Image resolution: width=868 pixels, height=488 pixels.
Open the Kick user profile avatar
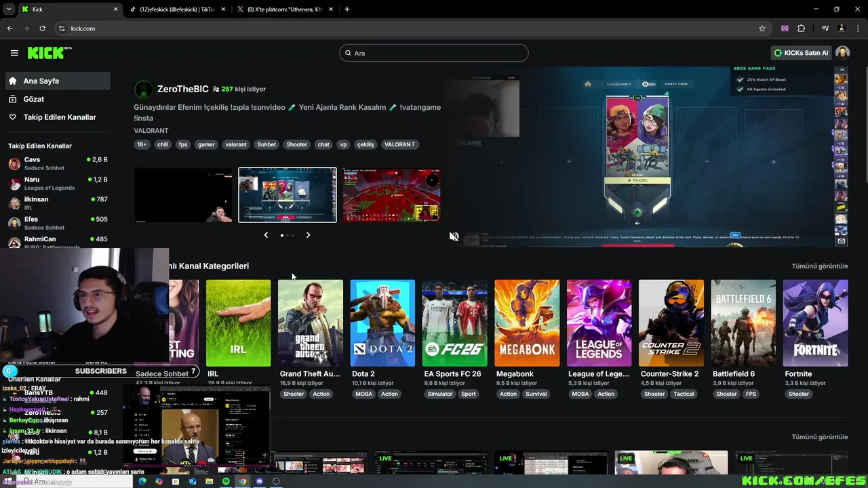coord(842,53)
